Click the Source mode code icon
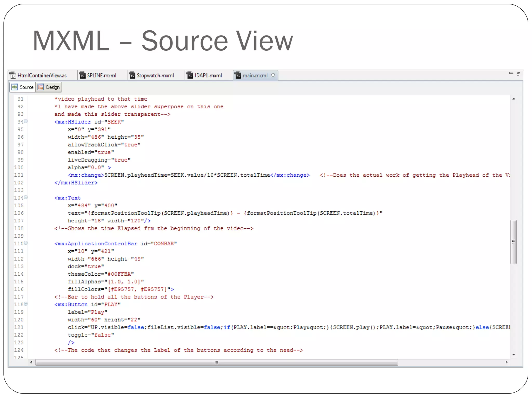Image resolution: width=532 pixels, height=399 pixels. tap(15, 87)
